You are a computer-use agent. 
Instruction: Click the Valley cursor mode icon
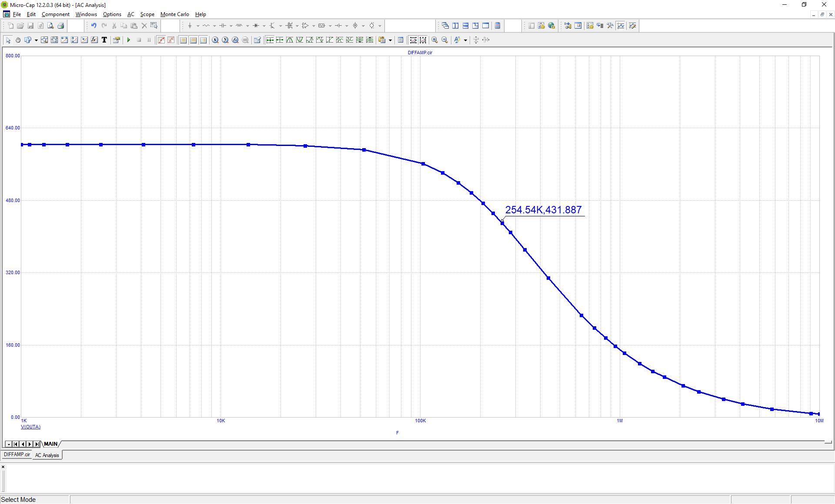coord(300,40)
